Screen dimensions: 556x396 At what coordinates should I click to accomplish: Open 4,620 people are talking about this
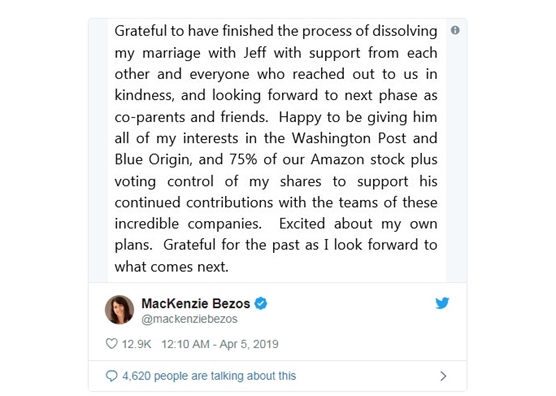pos(209,376)
